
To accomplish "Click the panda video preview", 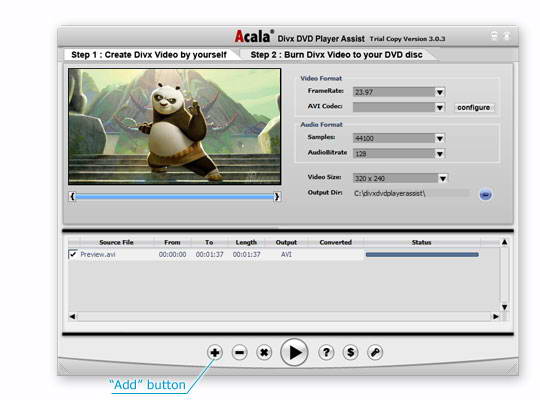I will [175, 126].
